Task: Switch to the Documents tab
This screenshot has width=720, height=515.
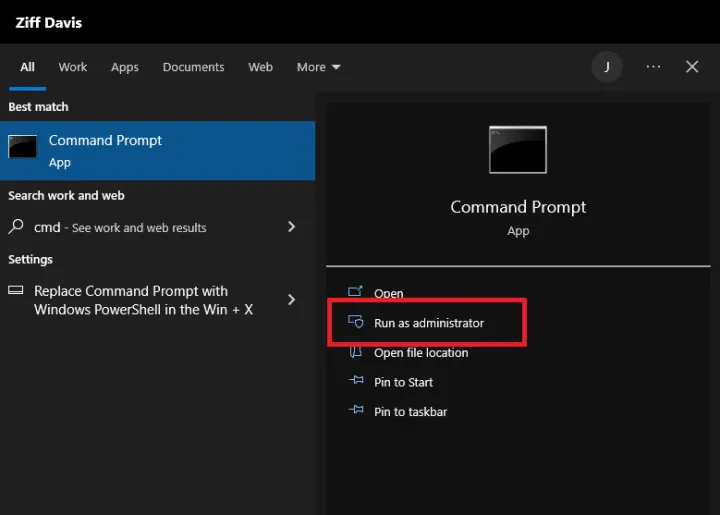Action: point(193,67)
